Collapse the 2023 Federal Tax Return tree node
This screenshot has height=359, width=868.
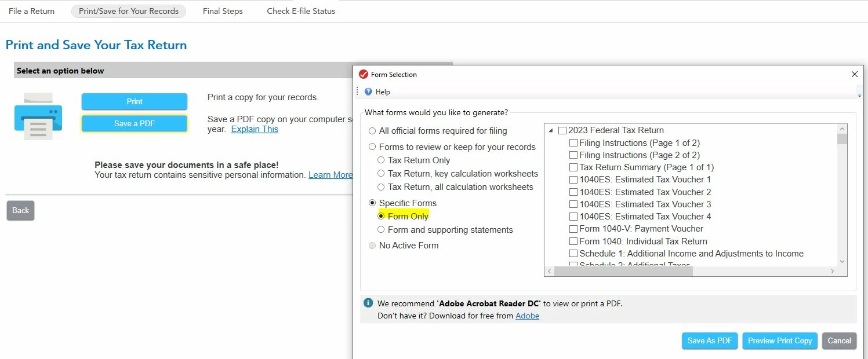(x=550, y=131)
